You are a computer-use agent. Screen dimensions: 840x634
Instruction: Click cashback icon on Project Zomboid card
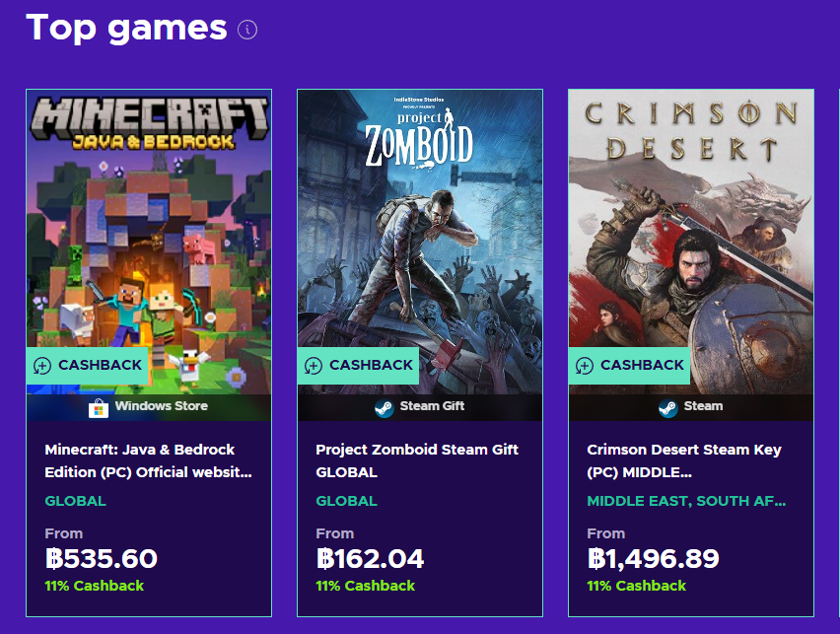pos(314,366)
